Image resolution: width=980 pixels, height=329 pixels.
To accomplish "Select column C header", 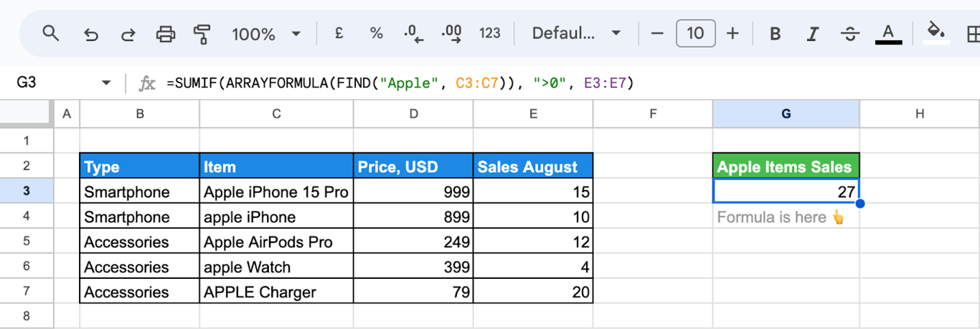I will pyautogui.click(x=276, y=113).
